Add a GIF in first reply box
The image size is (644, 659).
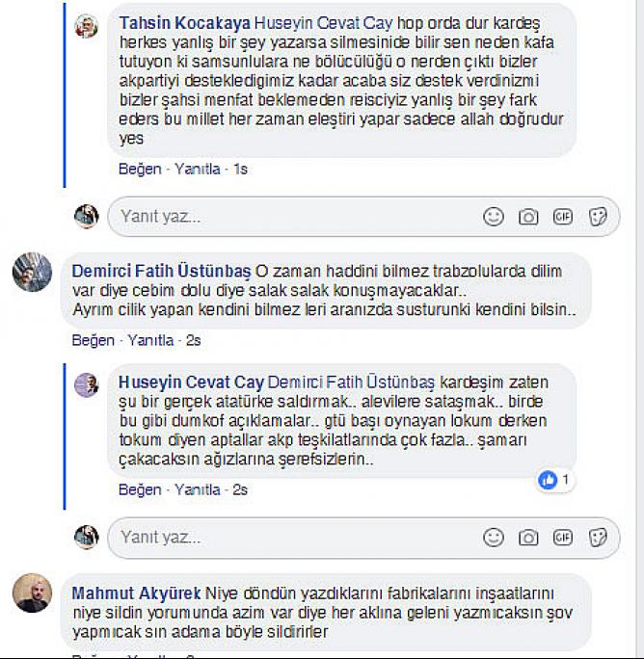[562, 217]
